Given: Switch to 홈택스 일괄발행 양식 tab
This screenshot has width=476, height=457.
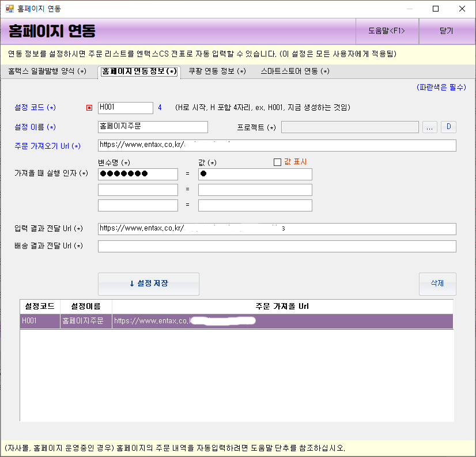Looking at the screenshot, I should pos(47,71).
